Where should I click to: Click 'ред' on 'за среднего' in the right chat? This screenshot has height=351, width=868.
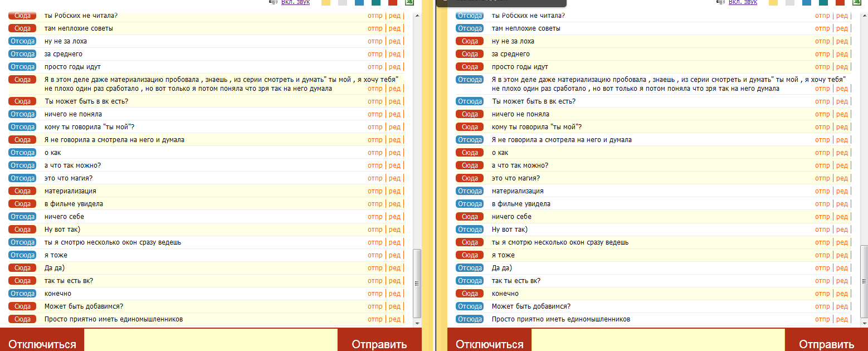[842, 54]
